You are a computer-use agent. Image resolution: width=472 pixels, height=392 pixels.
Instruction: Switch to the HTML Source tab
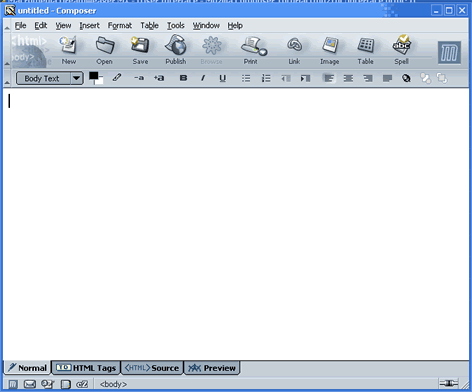152,368
